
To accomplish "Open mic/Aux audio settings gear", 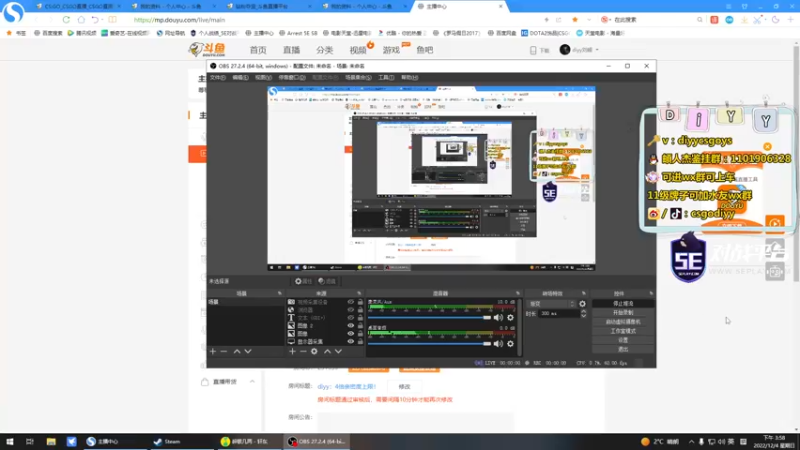I will tap(510, 317).
